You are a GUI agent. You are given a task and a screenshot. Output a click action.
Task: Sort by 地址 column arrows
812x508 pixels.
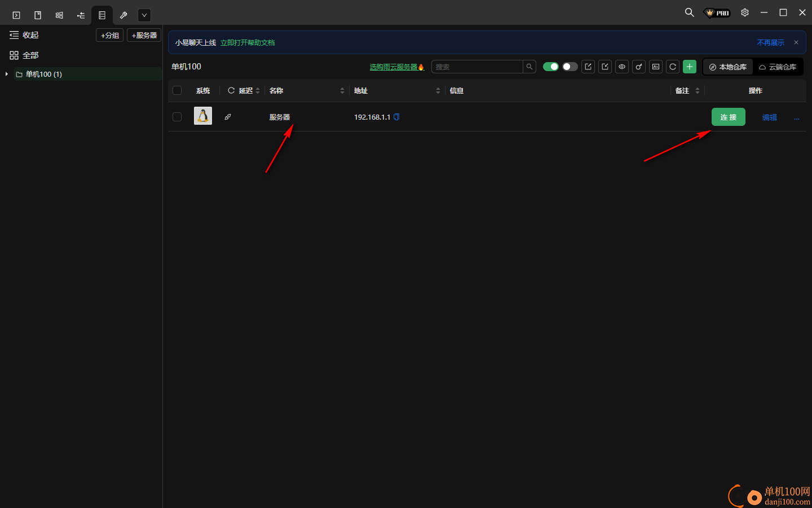click(438, 90)
